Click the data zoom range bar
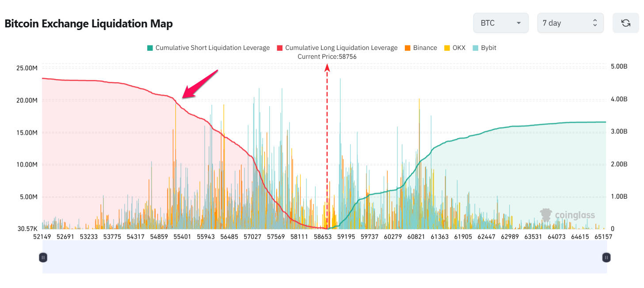The image size is (644, 288). tap(324, 257)
